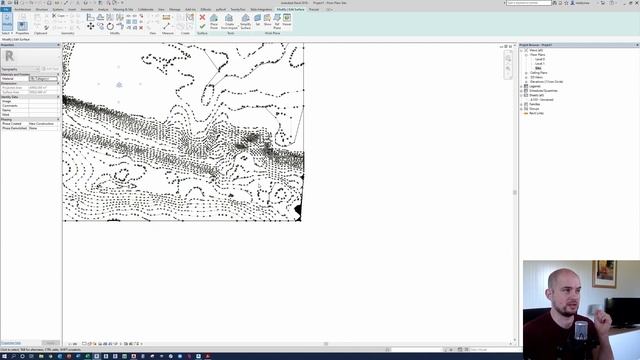Viewport: 640px width, 360px height.
Task: Select the Offset tool in Modify panel
Action: pyautogui.click(x=100, y=17)
